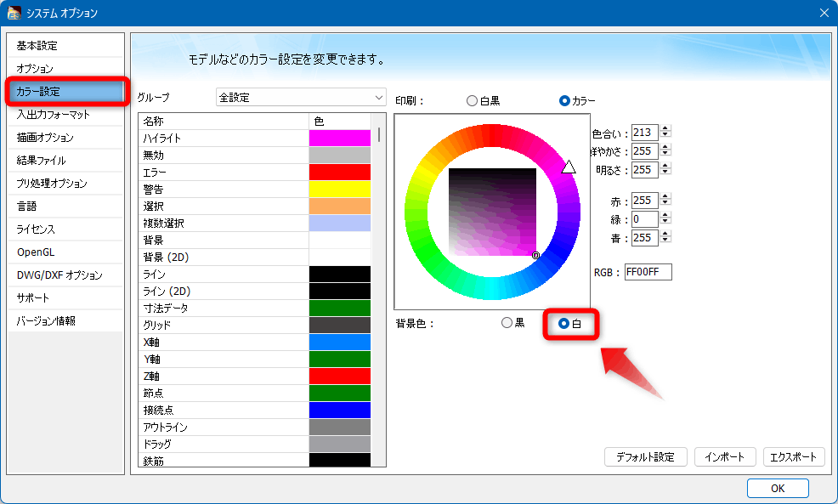Click the インポート button
838x504 pixels.
pos(725,457)
